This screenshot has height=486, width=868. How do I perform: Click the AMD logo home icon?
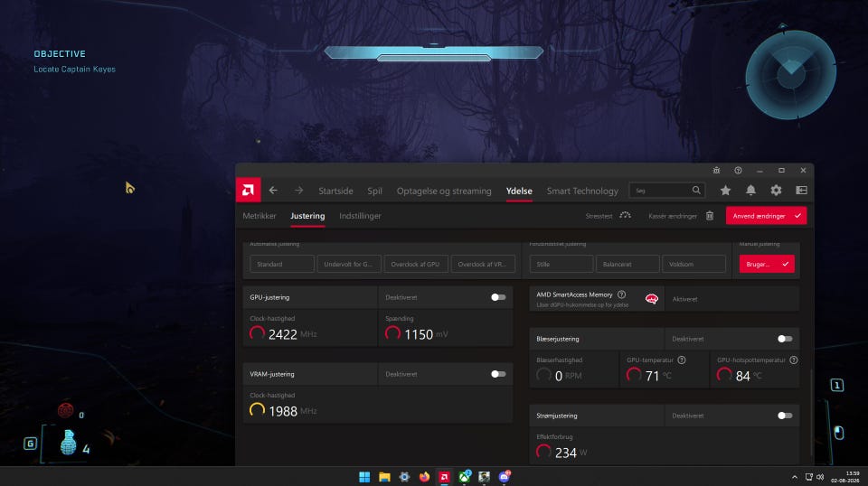click(248, 191)
